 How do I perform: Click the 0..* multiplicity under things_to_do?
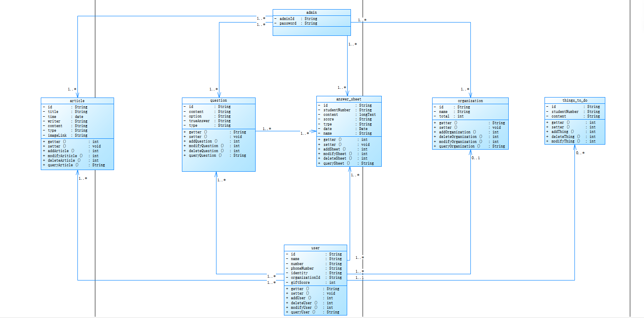pyautogui.click(x=580, y=153)
